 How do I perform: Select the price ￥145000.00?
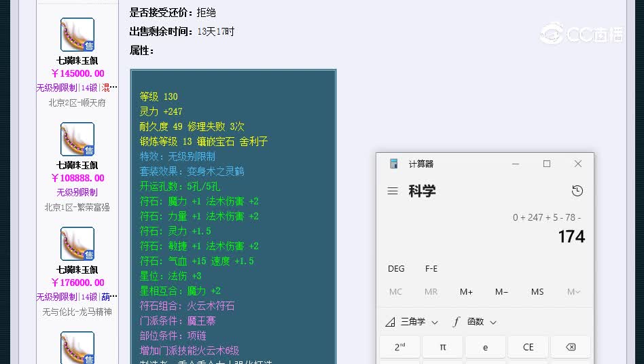pyautogui.click(x=77, y=73)
